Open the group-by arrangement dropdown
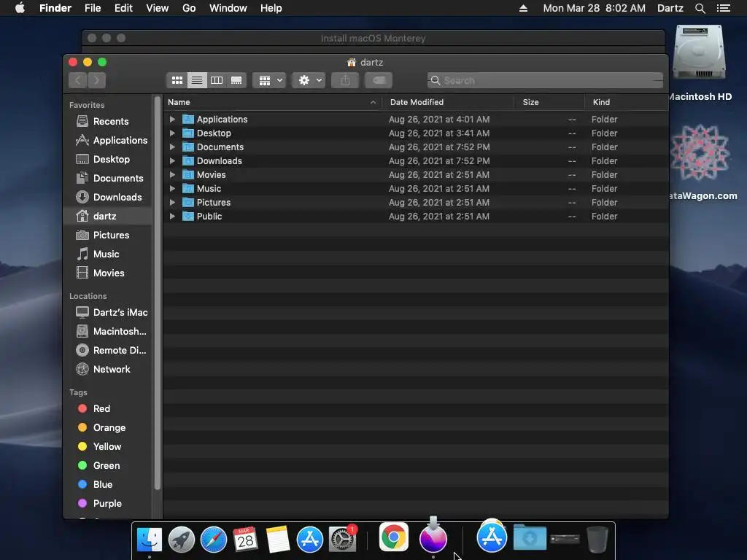Screen dimensions: 747x560 [x=269, y=80]
